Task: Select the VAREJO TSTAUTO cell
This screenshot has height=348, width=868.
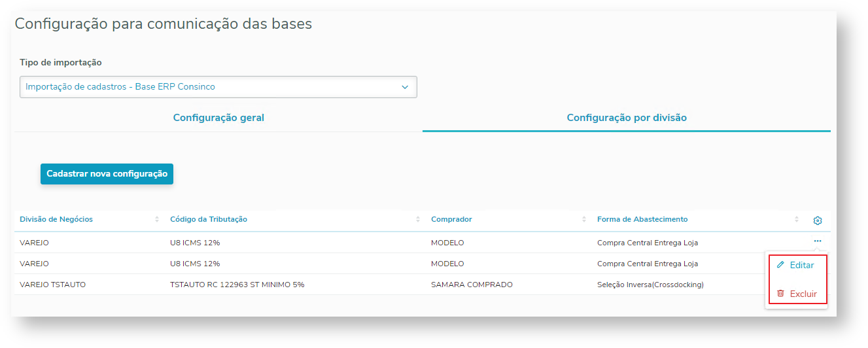Action: [x=53, y=285]
